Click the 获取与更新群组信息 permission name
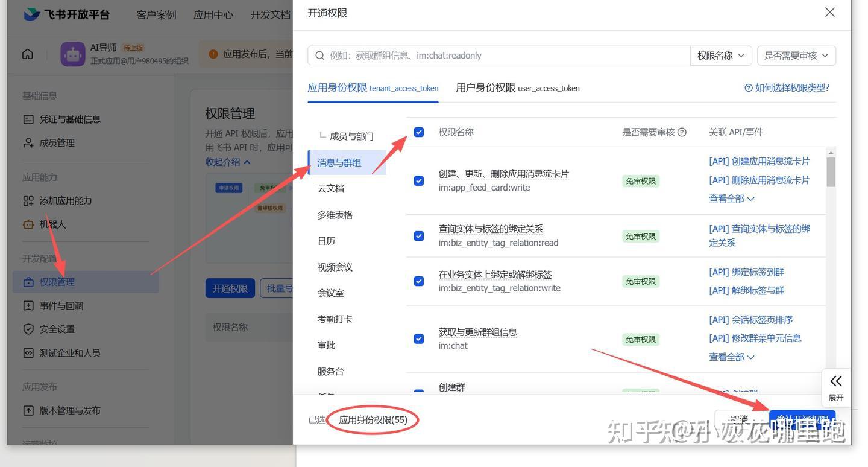The width and height of the screenshot is (868, 467). (478, 332)
